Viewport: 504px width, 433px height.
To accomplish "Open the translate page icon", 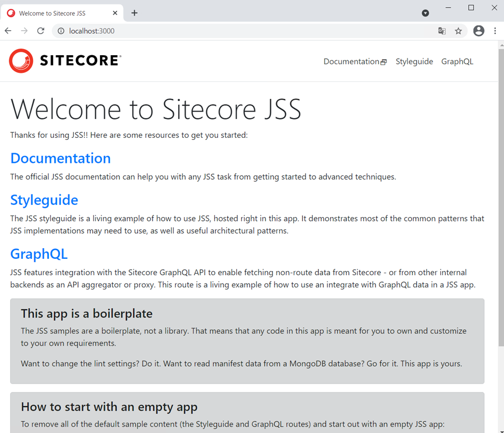I will pos(442,31).
